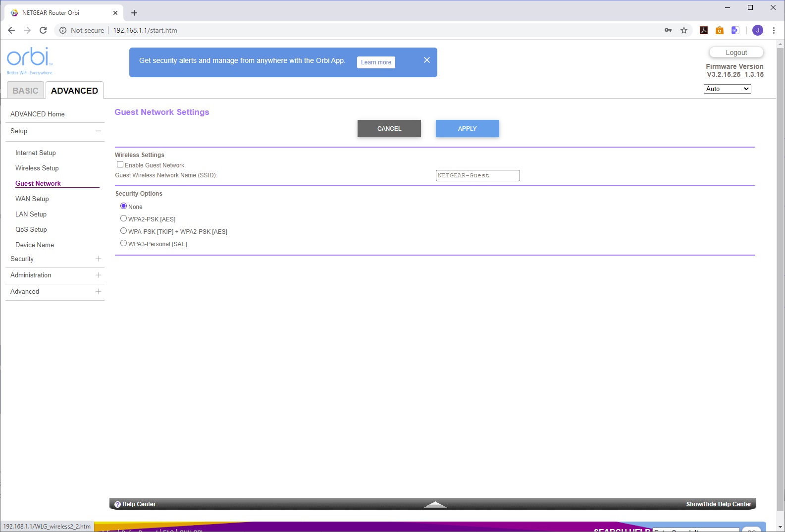Collapse the Setup section minus icon

[x=99, y=131]
